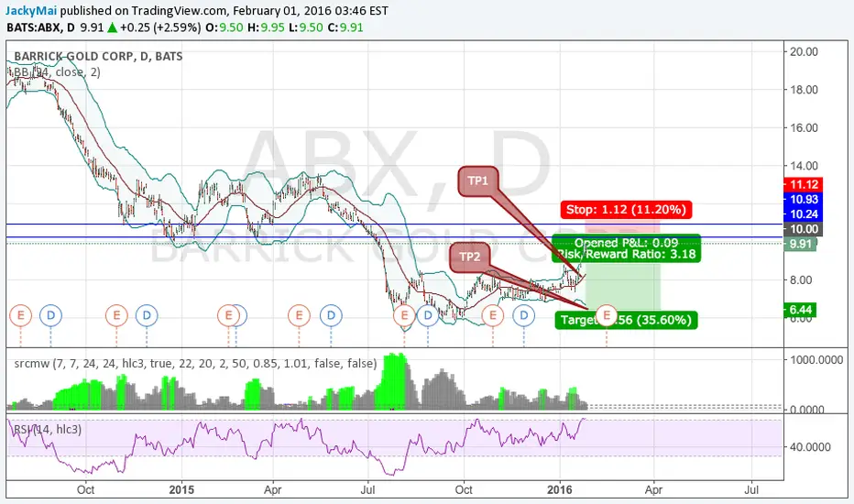Click the E earnings marker overlapping the Target label
This screenshot has height=504, width=854.
607,315
